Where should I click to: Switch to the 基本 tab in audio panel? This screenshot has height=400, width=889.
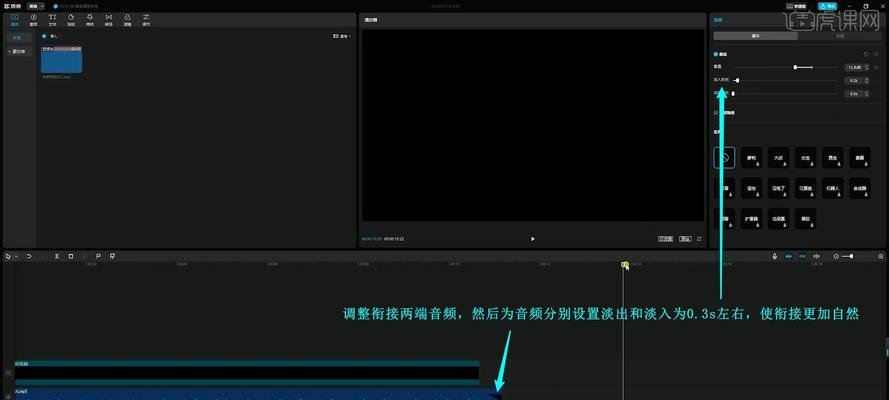pyautogui.click(x=755, y=35)
